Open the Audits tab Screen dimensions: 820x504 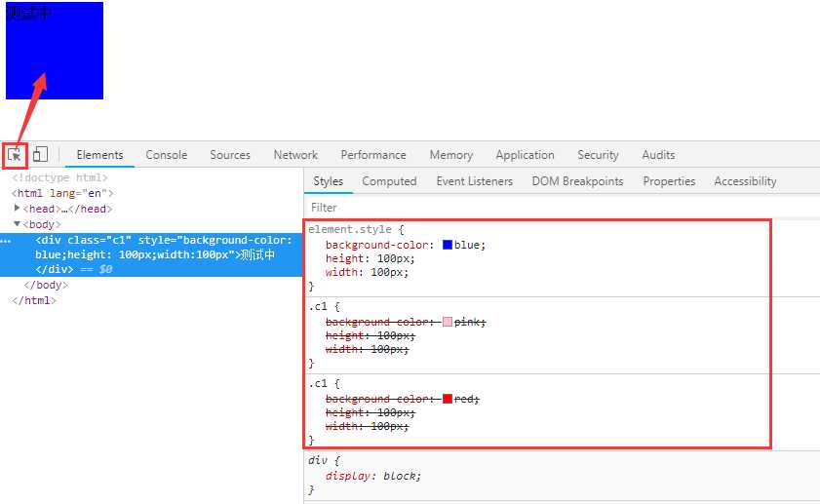[x=658, y=155]
